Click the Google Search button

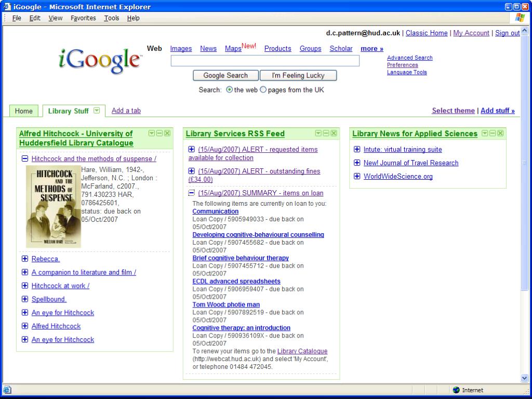point(225,75)
